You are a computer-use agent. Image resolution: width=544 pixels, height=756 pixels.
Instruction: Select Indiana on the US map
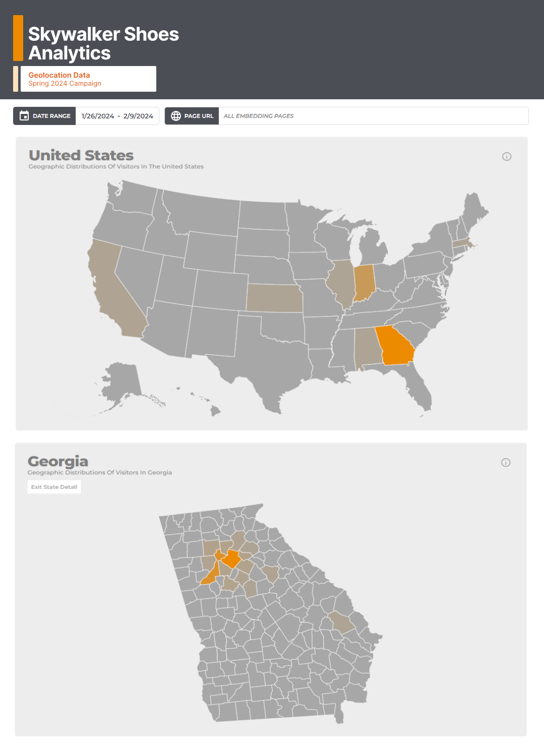[x=364, y=282]
